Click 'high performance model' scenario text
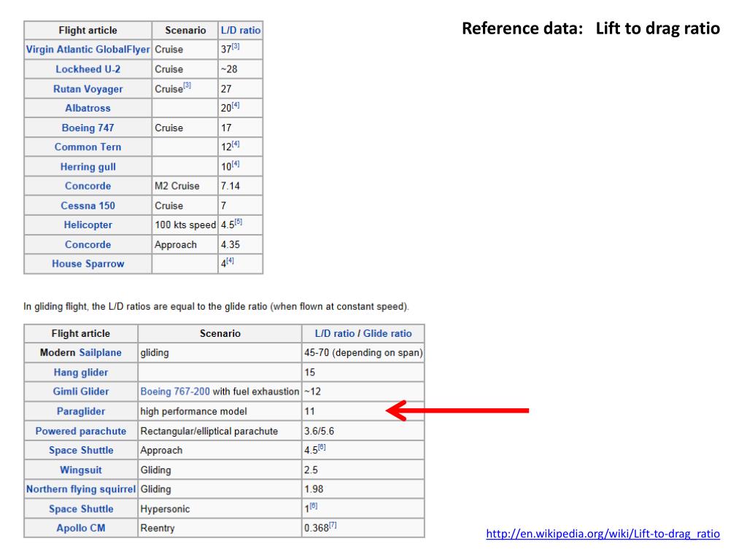The height and width of the screenshot is (560, 747). tap(194, 411)
